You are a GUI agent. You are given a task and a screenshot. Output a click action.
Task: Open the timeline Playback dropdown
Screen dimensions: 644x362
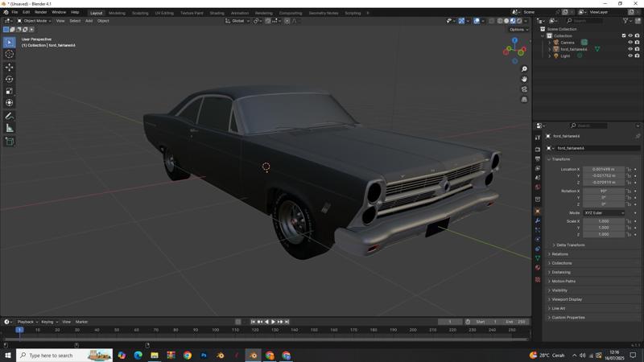pyautogui.click(x=27, y=322)
